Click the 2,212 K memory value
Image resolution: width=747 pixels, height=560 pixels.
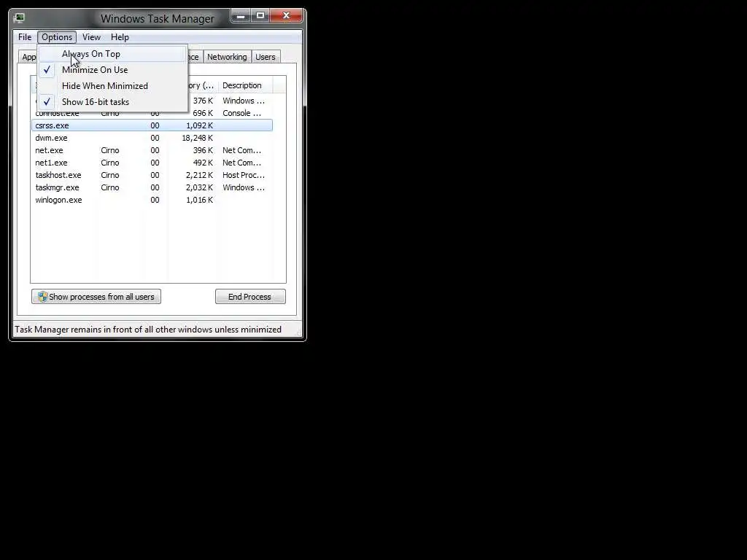(x=199, y=175)
